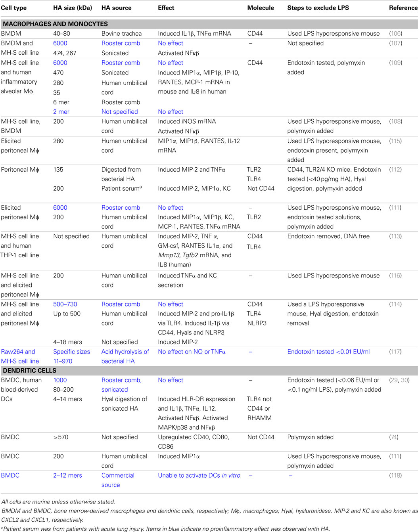Click the '40–80' HA size cell
418x532 pixels.
(61, 34)
